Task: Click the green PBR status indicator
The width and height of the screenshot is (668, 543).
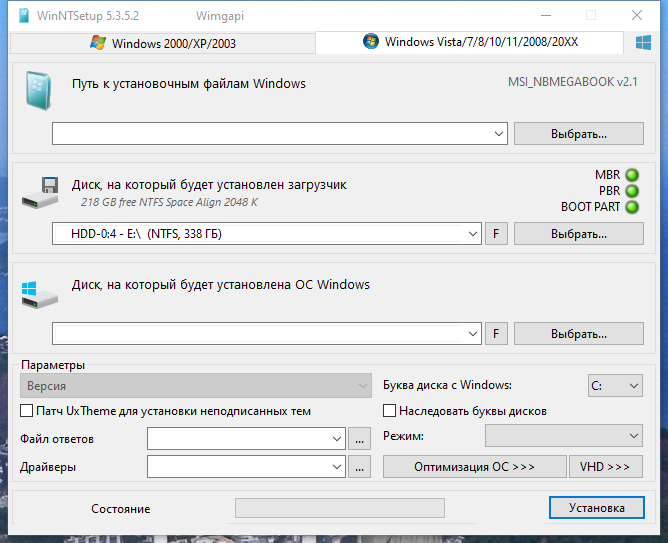Action: tap(632, 191)
